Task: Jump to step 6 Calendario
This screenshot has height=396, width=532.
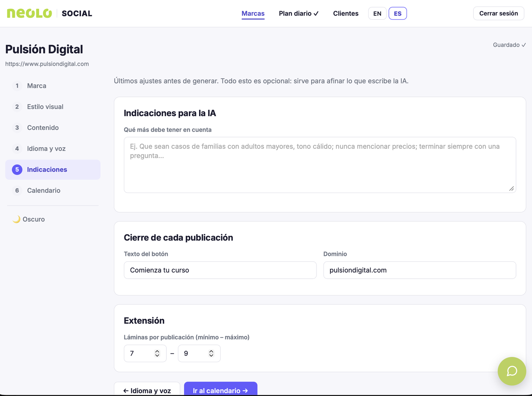Action: coord(53,191)
